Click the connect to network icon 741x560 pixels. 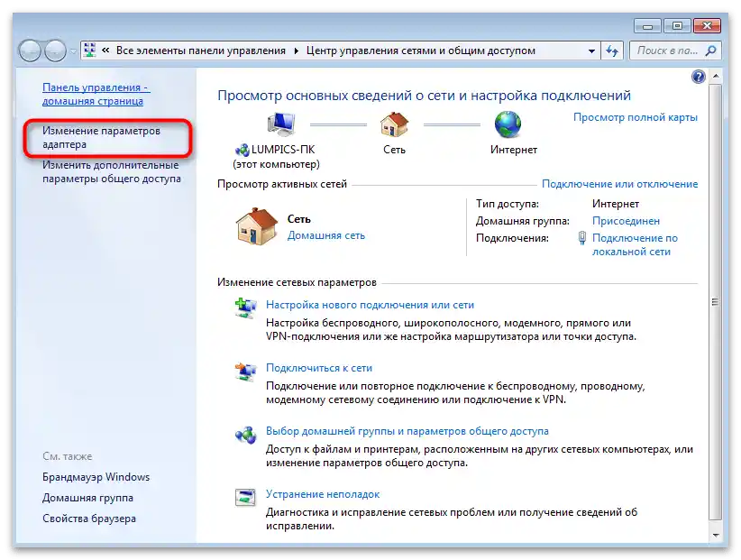pos(246,371)
